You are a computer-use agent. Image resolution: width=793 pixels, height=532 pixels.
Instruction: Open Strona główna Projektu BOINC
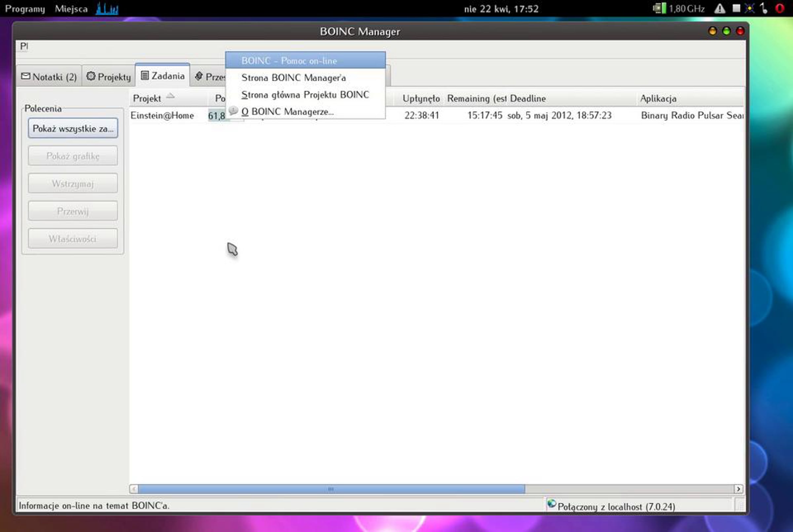pyautogui.click(x=305, y=95)
